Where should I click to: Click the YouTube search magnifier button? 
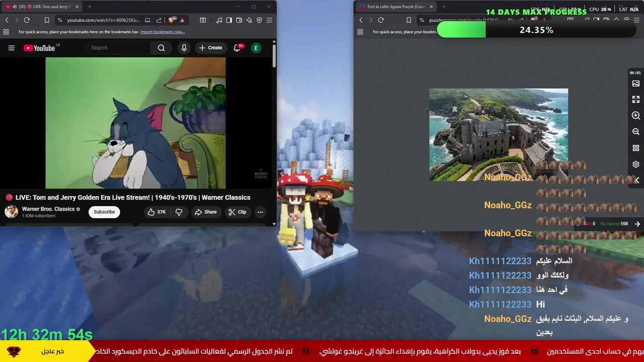[161, 48]
